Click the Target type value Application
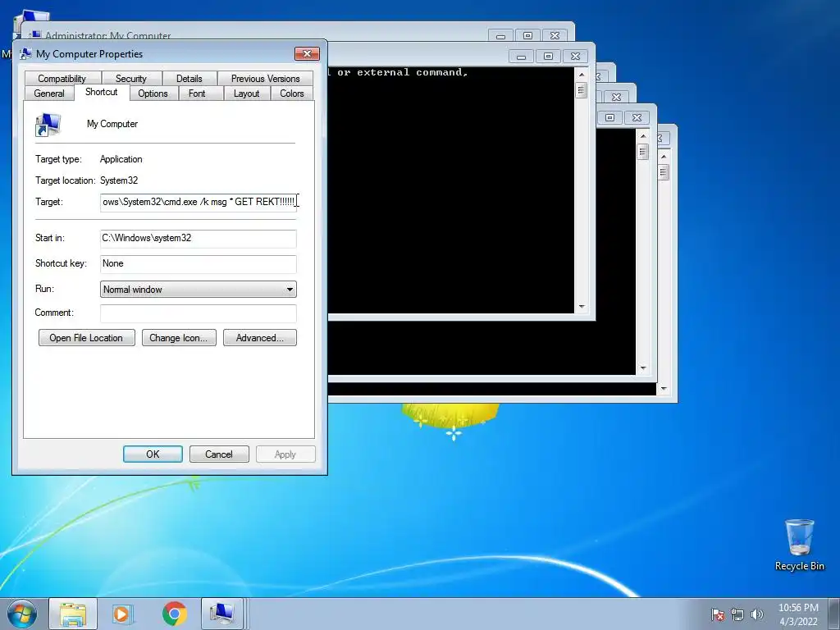This screenshot has width=840, height=630. point(121,159)
